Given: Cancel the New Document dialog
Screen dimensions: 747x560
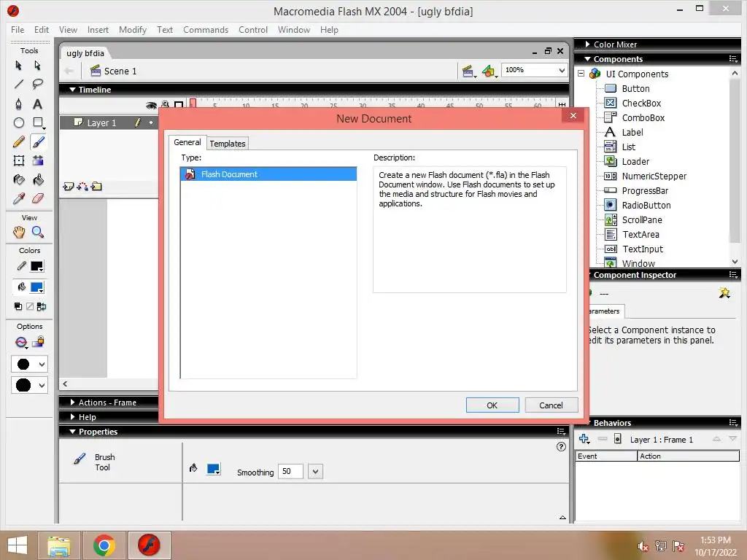Looking at the screenshot, I should [551, 405].
